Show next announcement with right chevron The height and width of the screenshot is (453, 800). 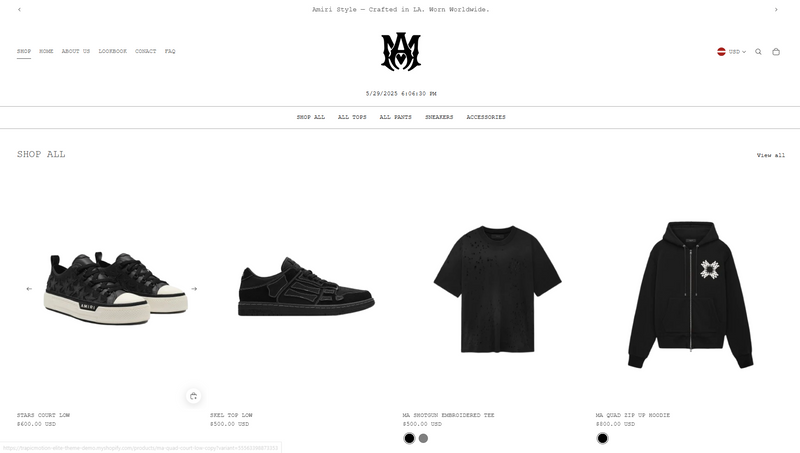point(776,9)
